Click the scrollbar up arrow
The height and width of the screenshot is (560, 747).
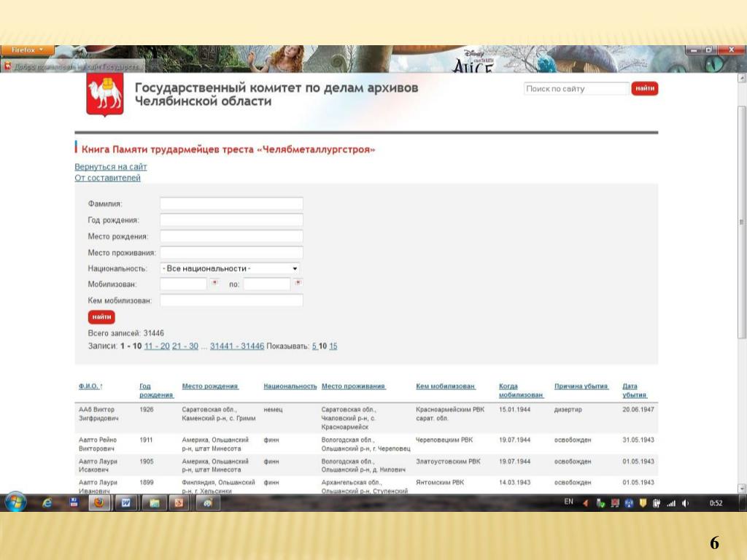point(742,77)
